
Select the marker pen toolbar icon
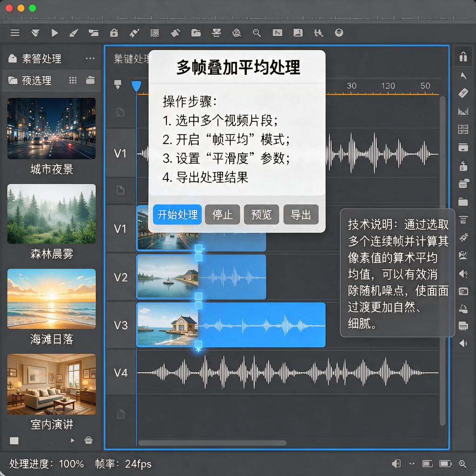pos(134,33)
